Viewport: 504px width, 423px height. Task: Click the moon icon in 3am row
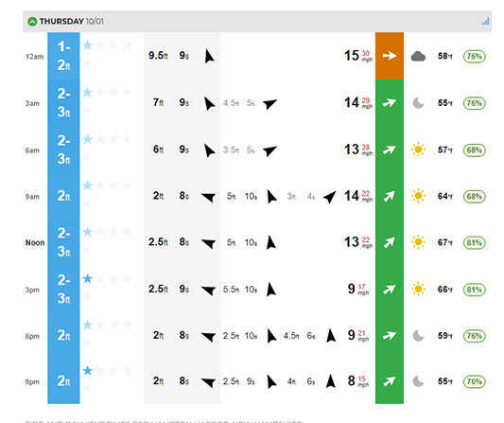(418, 103)
